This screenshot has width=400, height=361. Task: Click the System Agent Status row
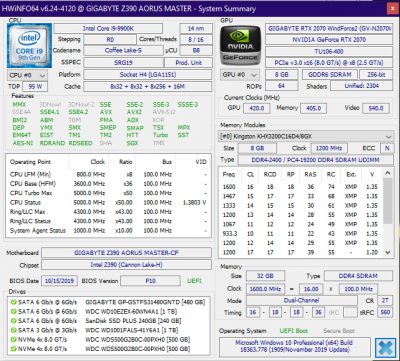point(108,230)
